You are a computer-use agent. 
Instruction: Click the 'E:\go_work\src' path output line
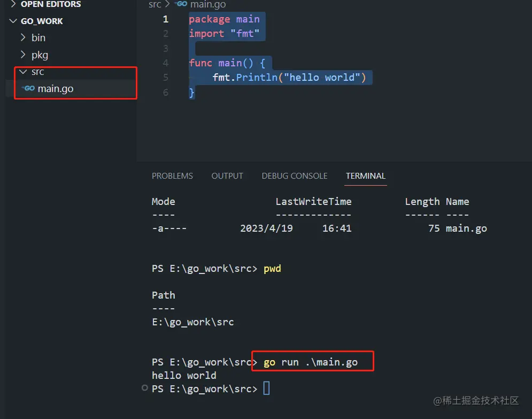(x=192, y=322)
